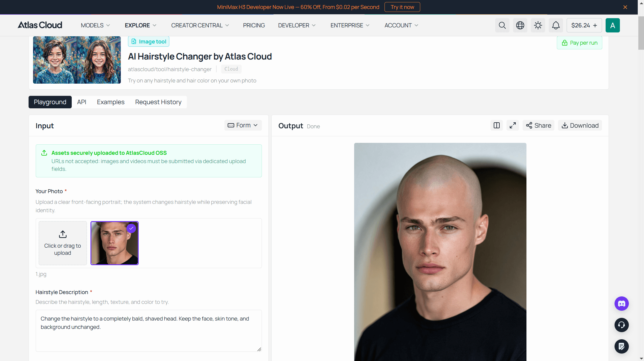Click the 1.jpg file name

(41, 274)
